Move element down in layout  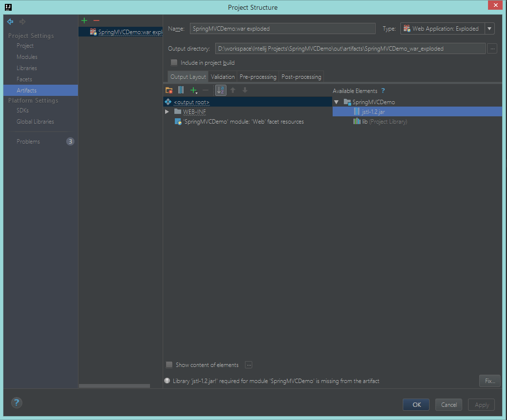coord(245,90)
